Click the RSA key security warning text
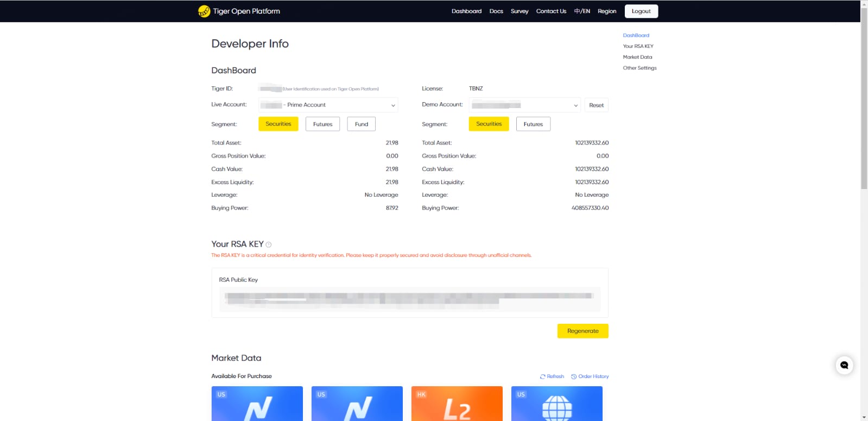This screenshot has height=421, width=868. (x=371, y=255)
